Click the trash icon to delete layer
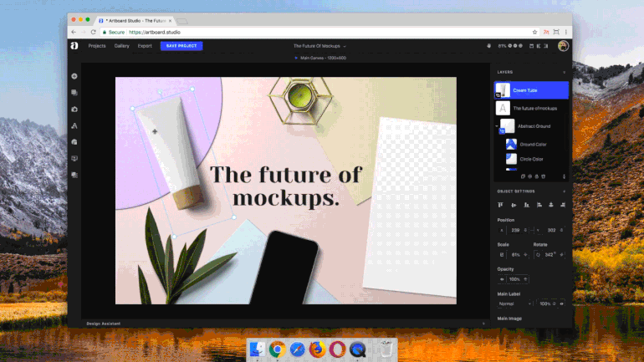This screenshot has width=644, height=362. click(x=544, y=176)
